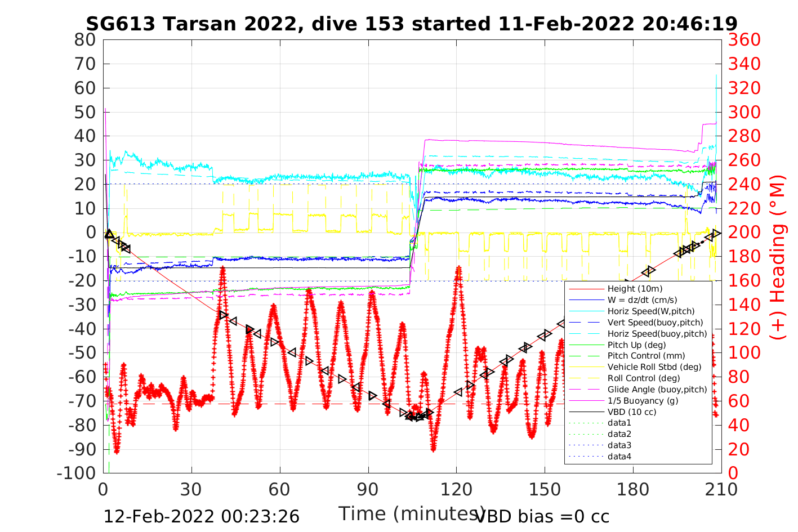
Task: Click left axis tick label "-100"
Action: coord(77,473)
